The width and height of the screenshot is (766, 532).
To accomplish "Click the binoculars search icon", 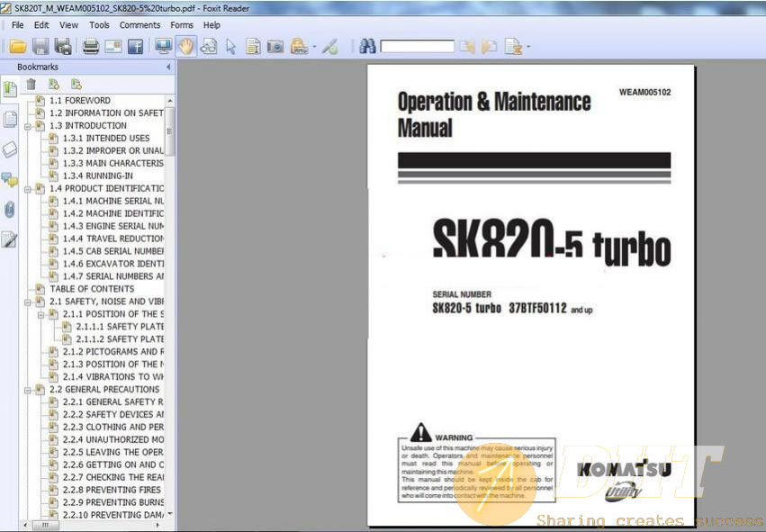I will (367, 47).
